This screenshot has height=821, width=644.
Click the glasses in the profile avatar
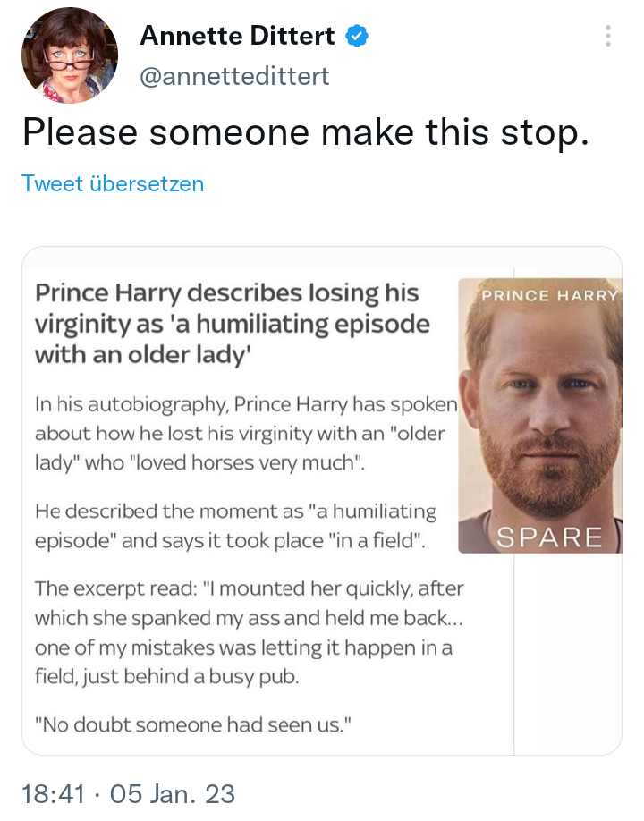click(70, 65)
